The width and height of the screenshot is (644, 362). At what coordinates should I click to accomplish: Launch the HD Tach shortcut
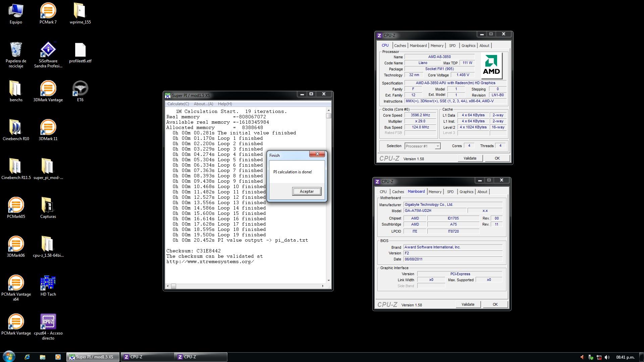[x=48, y=286]
